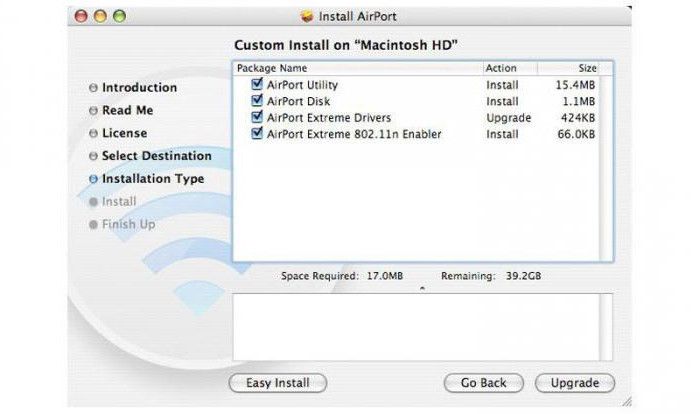Minimize the Install AirPort window
The height and width of the screenshot is (414, 700).
[x=100, y=17]
